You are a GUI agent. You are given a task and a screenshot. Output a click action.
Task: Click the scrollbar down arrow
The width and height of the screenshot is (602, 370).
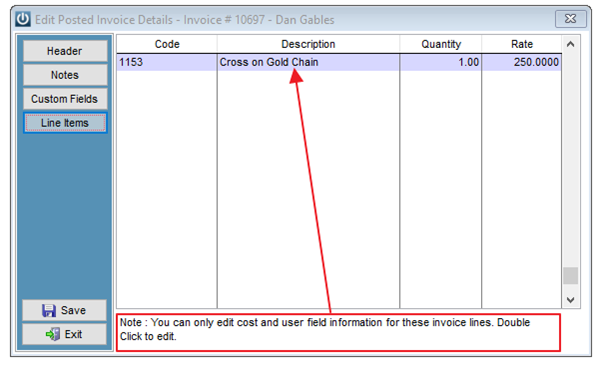point(571,300)
